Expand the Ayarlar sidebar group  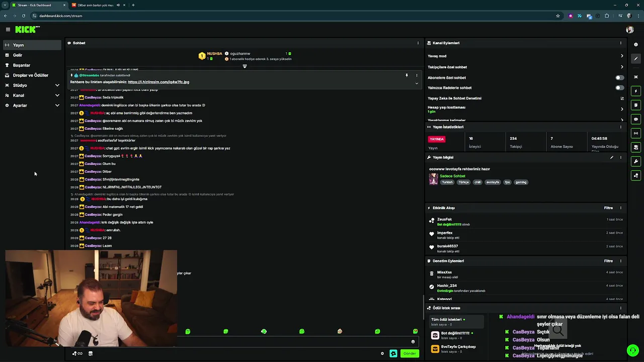[x=32, y=105]
